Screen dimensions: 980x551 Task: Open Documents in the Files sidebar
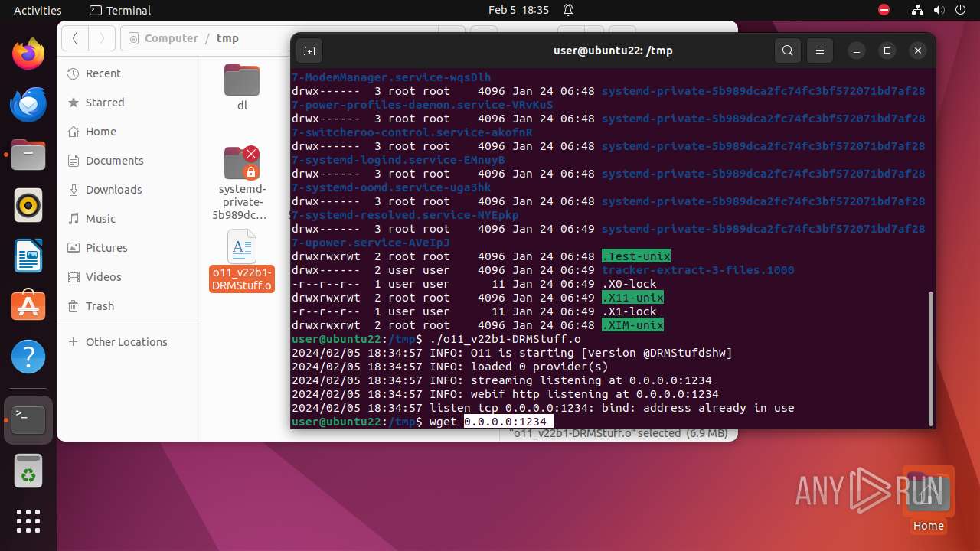pos(129,161)
